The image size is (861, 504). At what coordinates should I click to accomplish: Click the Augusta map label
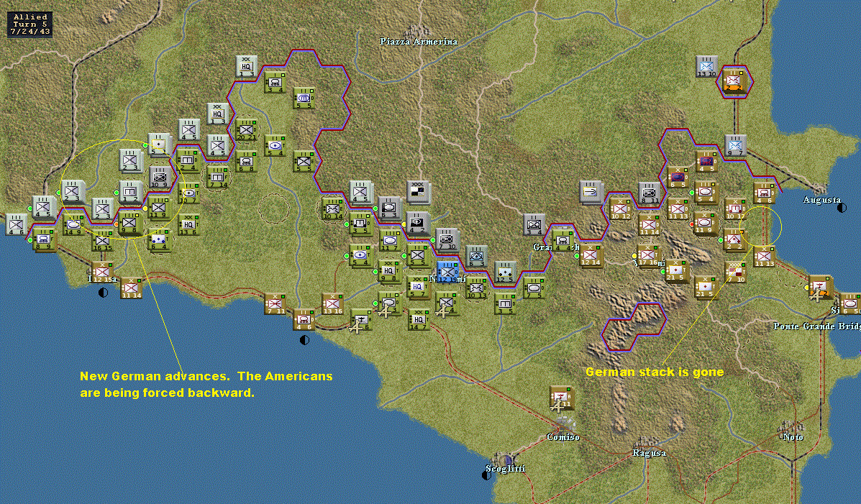tap(821, 199)
